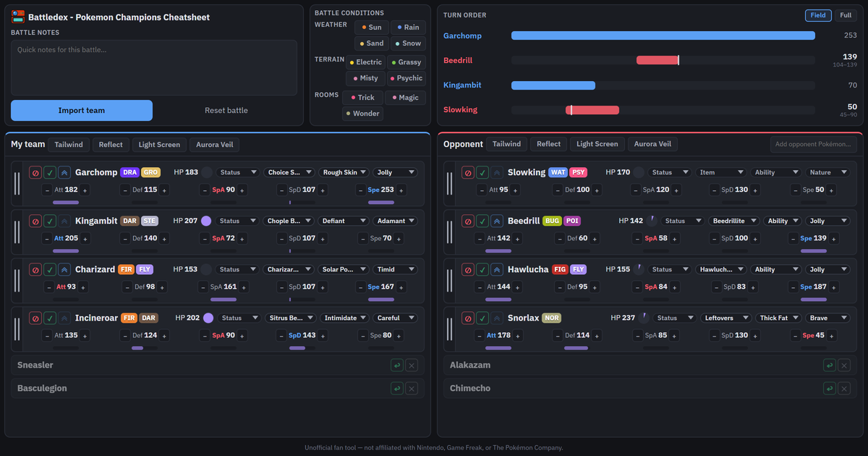Screen dimensions: 868x456
Task: Decrease Slowking's SpA stat with minus
Action: tap(639, 190)
